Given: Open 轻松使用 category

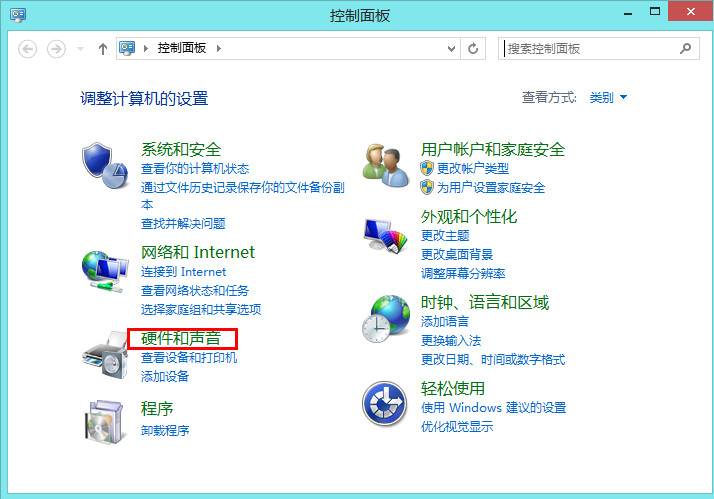Looking at the screenshot, I should pyautogui.click(x=453, y=388).
